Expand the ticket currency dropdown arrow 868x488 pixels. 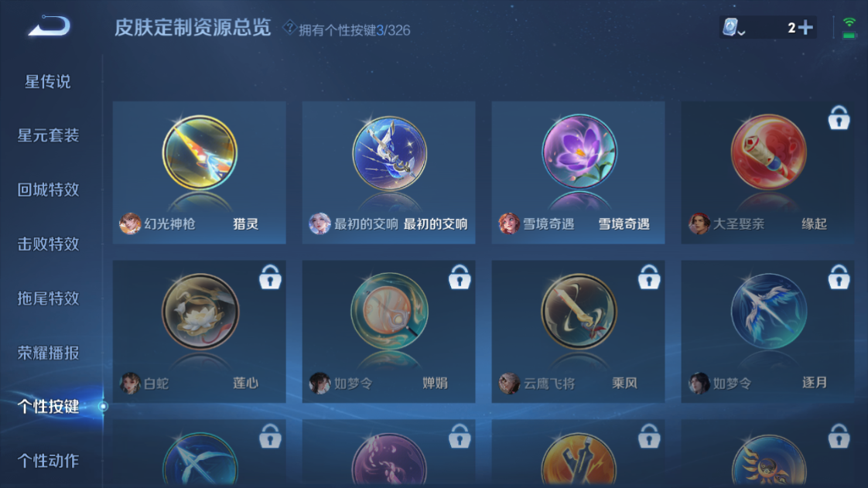coord(742,33)
